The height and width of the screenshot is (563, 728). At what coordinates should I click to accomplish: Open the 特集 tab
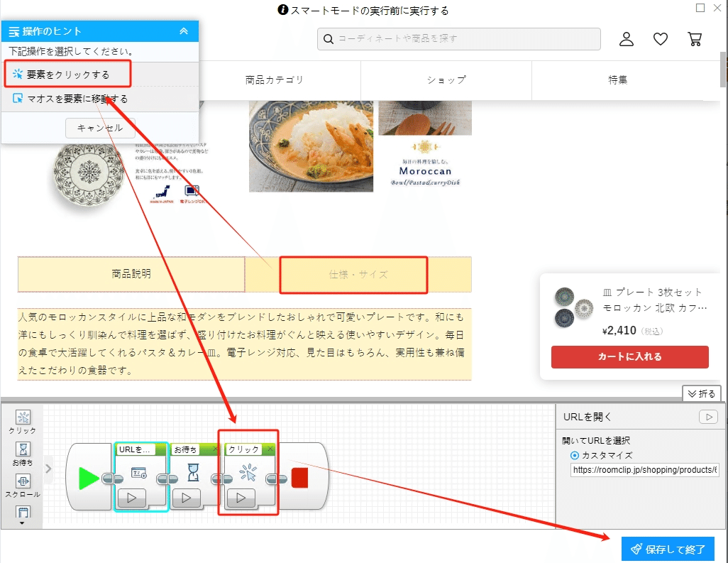tap(617, 80)
